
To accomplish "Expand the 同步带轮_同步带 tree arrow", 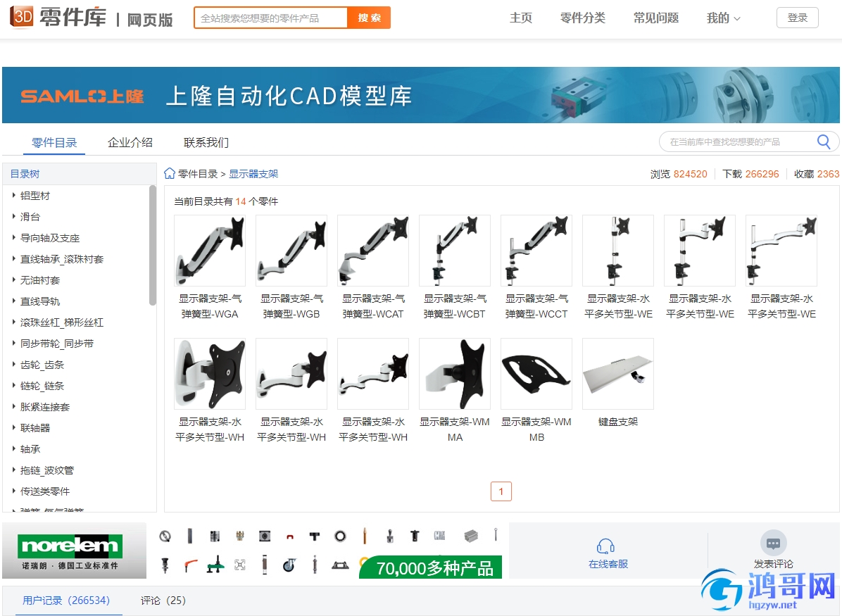I will coord(13,343).
